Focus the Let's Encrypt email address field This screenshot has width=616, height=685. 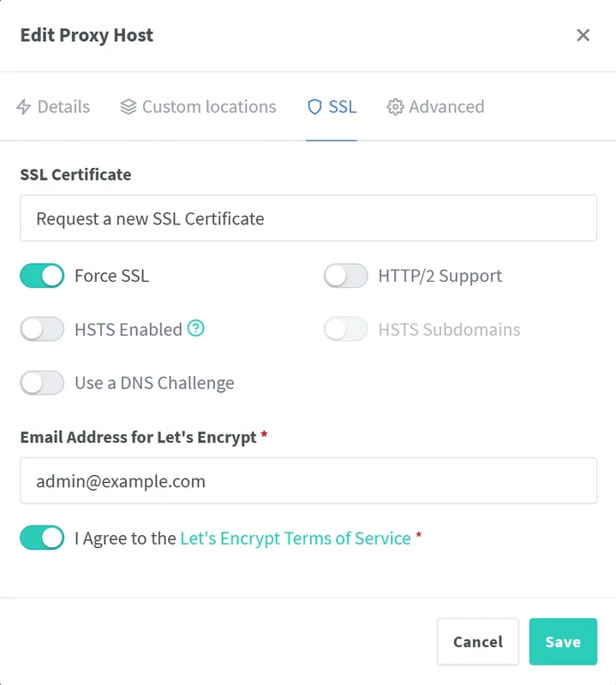pos(308,481)
